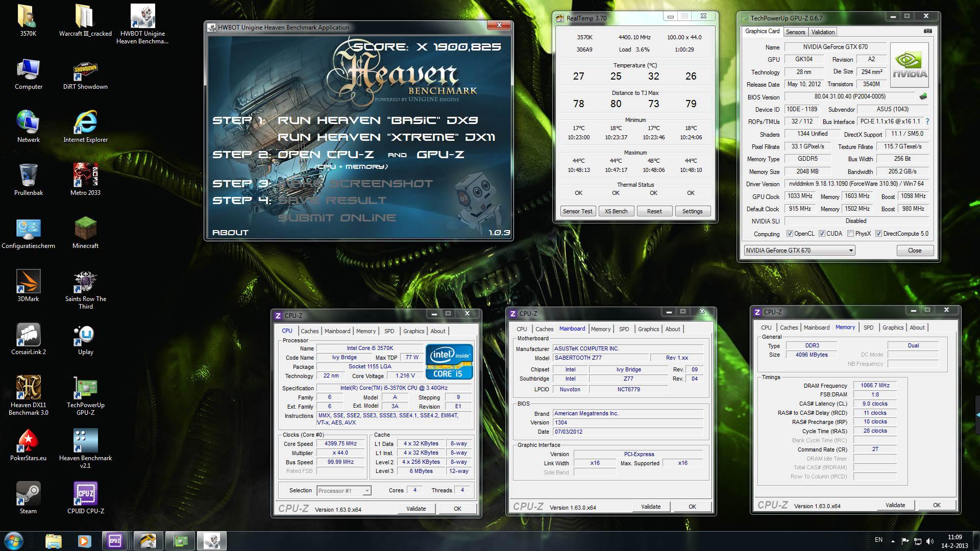
Task: Toggle the CUDA checkbox in GPU-Z
Action: [x=822, y=234]
